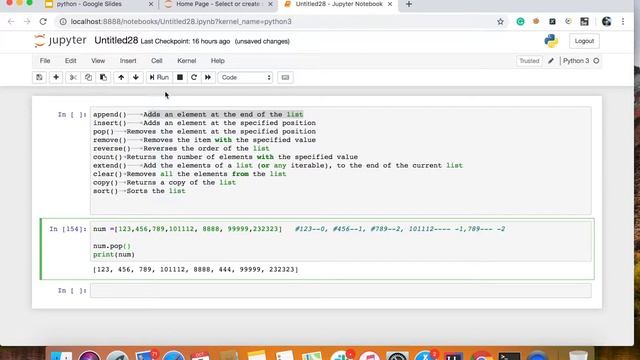Open the cell type Code dropdown
640x360 pixels.
tap(245, 77)
